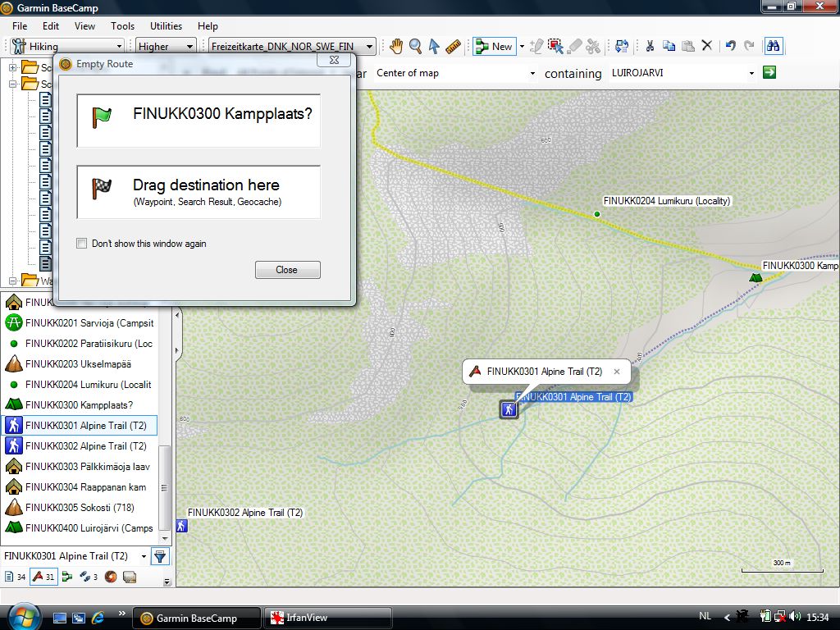Viewport: 840px width, 630px height.
Task: Open the Hiking activity profile dropdown
Action: pyautogui.click(x=67, y=47)
